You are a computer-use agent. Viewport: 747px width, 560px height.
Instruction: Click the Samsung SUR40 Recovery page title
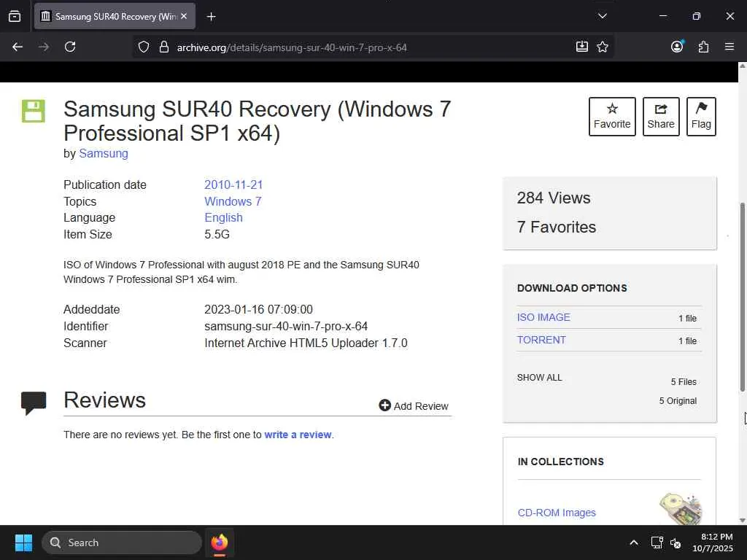[258, 121]
